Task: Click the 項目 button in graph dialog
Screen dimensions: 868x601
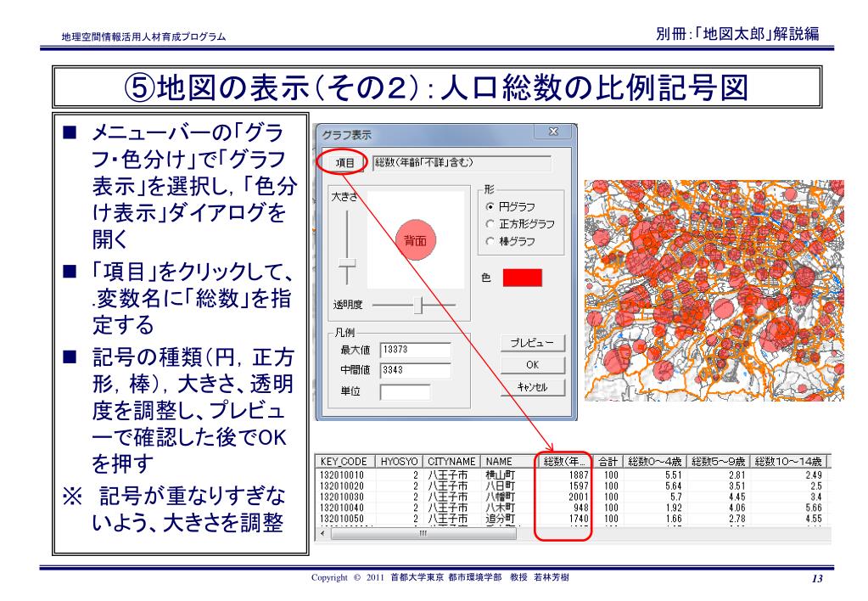Action: [344, 162]
